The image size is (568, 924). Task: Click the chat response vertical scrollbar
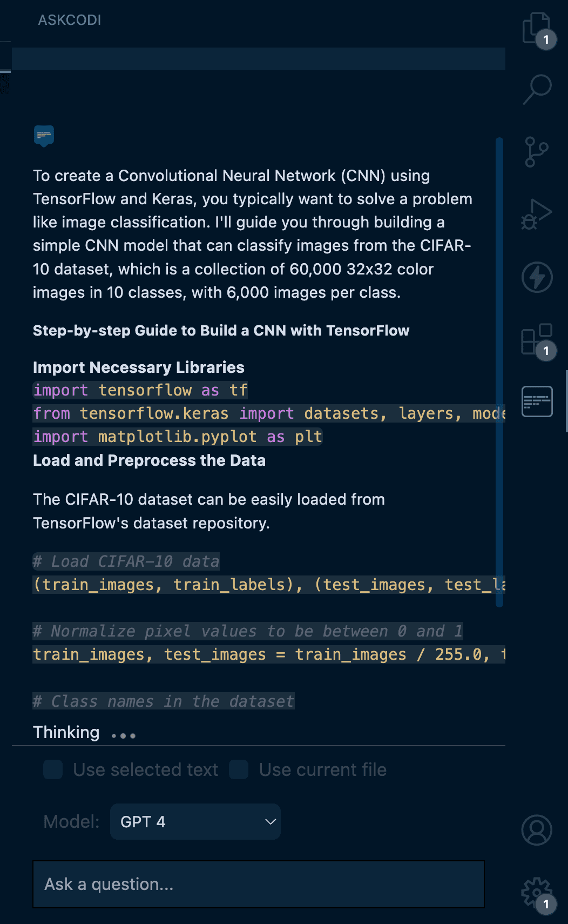click(x=499, y=372)
